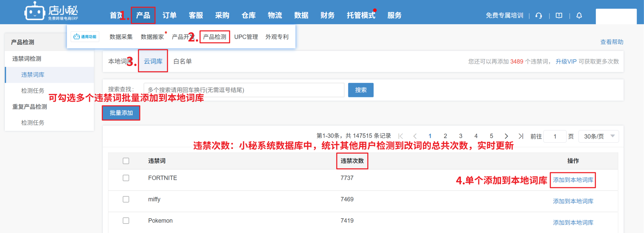Open 检测任务 under 违禁词检测
This screenshot has height=233, width=644.
pyautogui.click(x=33, y=91)
